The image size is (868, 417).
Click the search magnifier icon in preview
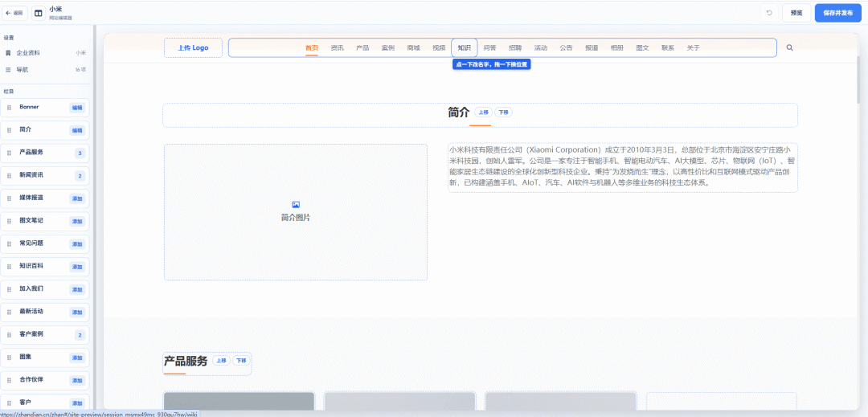(x=790, y=47)
